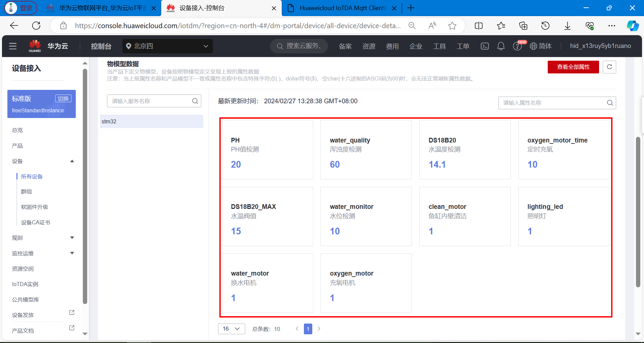Expand the 规则 sidebar section
Image resolution: width=644 pixels, height=343 pixels.
[x=72, y=238]
